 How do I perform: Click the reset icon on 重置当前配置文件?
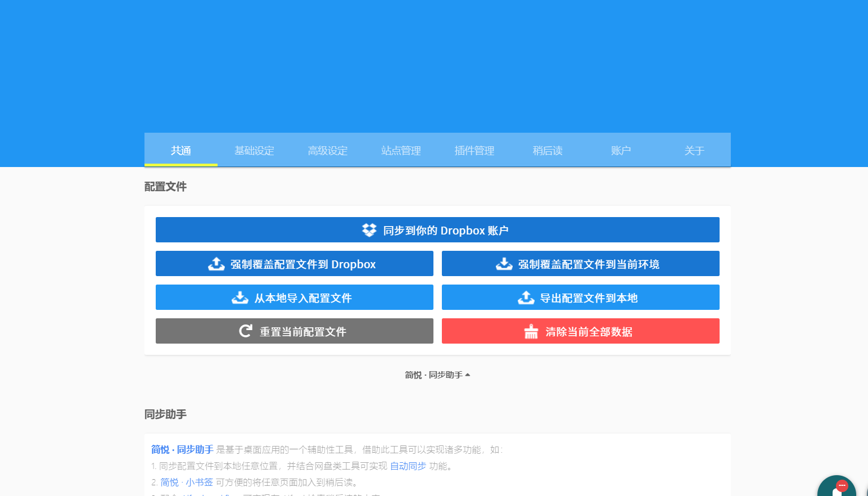(x=245, y=331)
